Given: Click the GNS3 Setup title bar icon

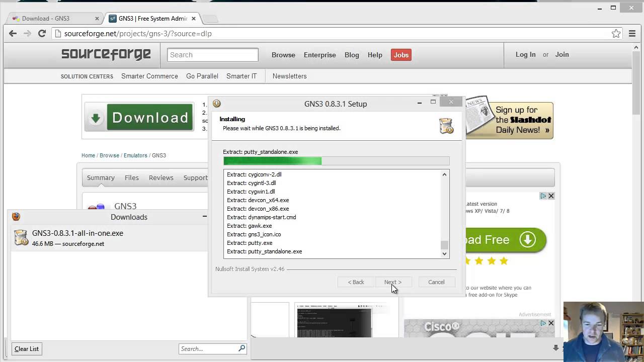Looking at the screenshot, I should pyautogui.click(x=217, y=104).
